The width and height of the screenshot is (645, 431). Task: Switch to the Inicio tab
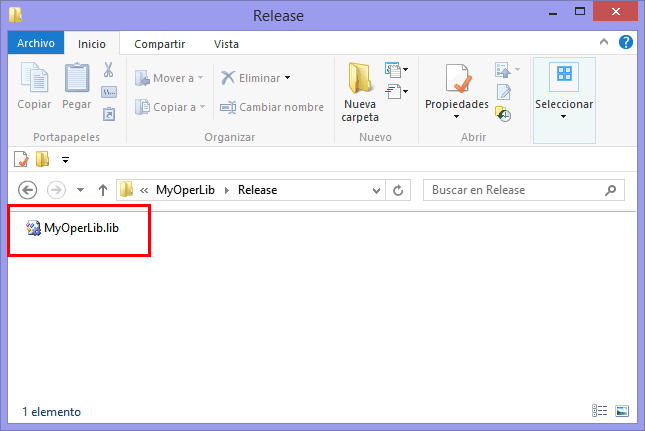92,44
